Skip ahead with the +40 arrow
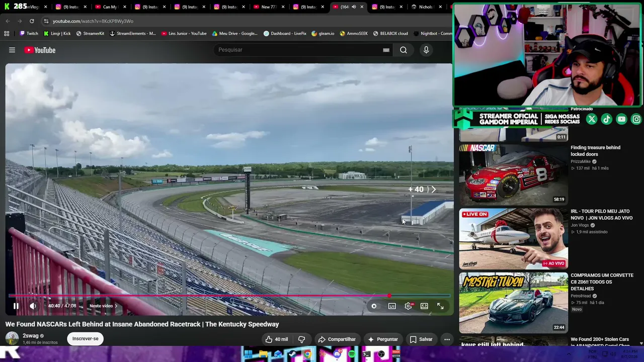644x362 pixels. point(422,190)
